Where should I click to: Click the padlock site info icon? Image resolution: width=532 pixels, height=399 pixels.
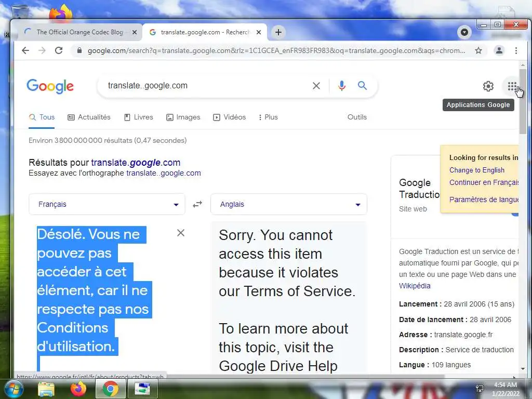click(x=79, y=50)
